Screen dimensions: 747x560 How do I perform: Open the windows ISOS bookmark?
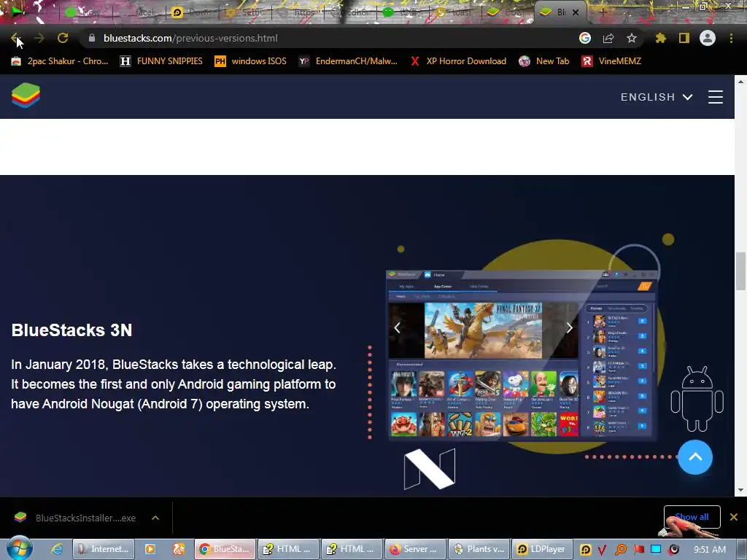(251, 61)
